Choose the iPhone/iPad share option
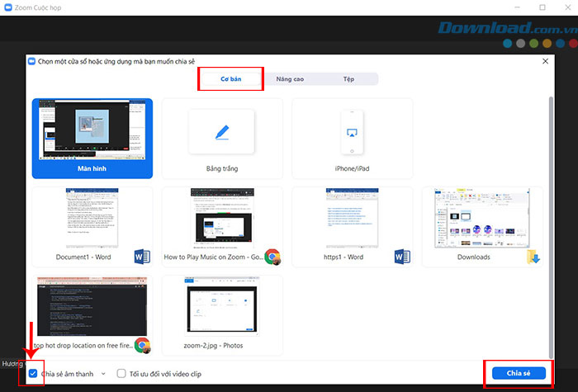 pos(352,139)
